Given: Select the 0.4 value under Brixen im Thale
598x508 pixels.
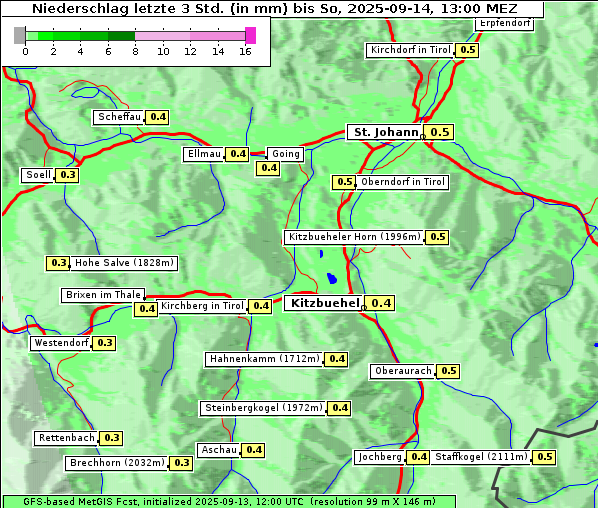Looking at the screenshot, I should pyautogui.click(x=146, y=309).
